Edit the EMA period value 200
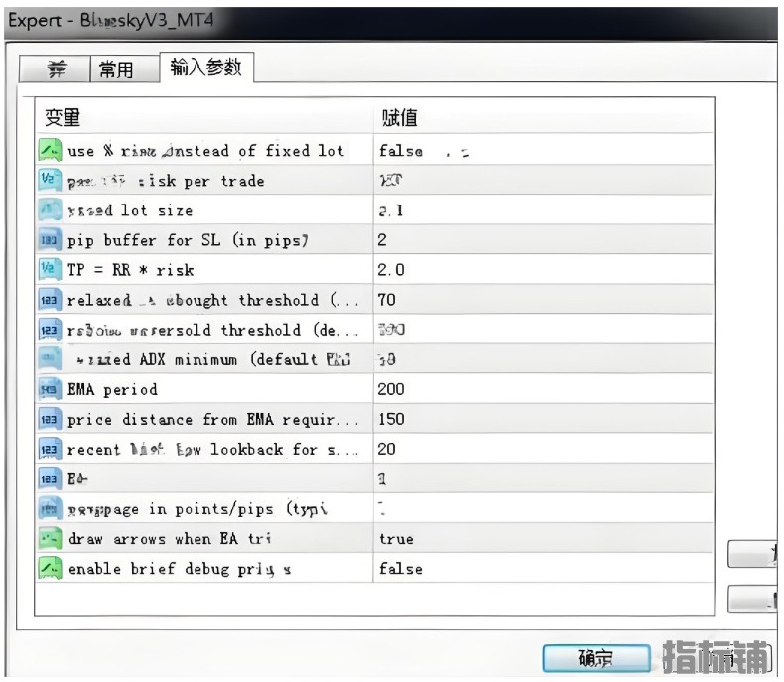The height and width of the screenshot is (682, 784). tap(391, 389)
